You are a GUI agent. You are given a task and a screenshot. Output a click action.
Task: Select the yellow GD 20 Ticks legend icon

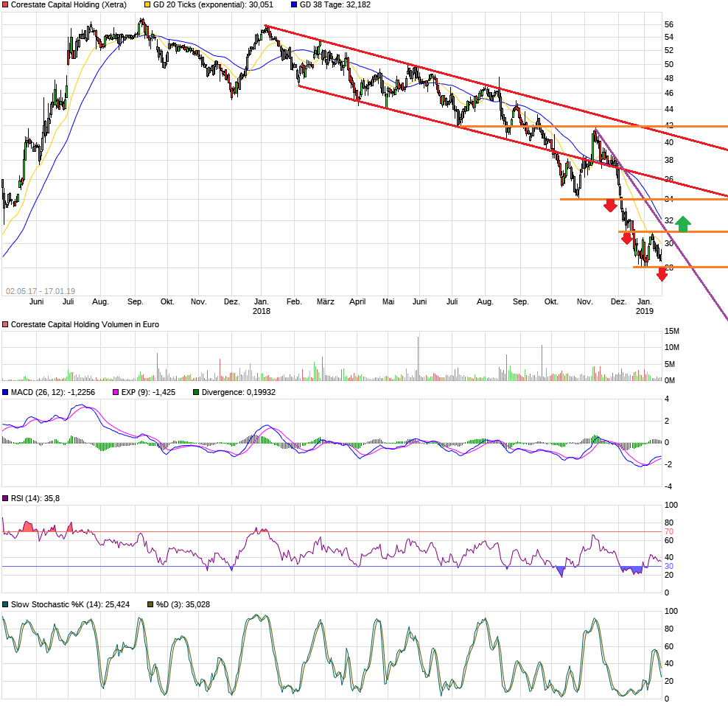pyautogui.click(x=146, y=4)
